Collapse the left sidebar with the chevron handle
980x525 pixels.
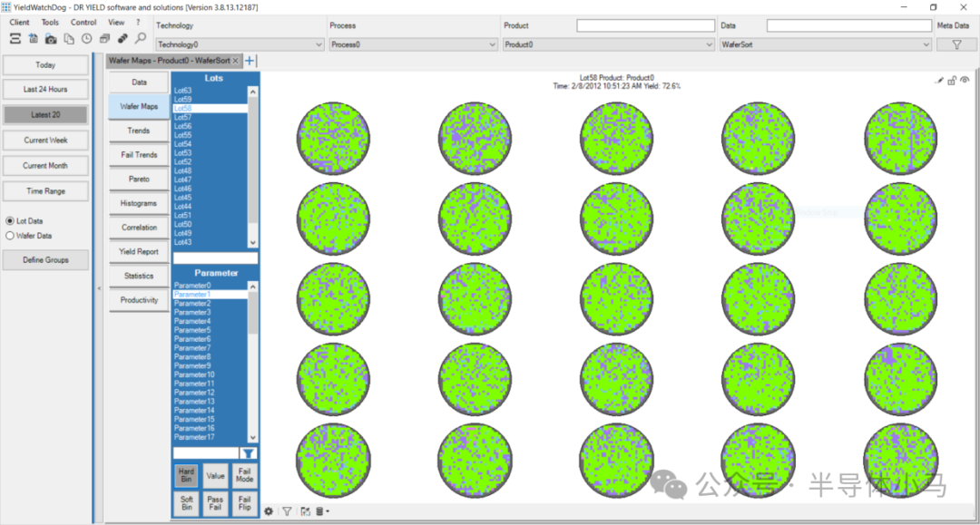(x=99, y=287)
